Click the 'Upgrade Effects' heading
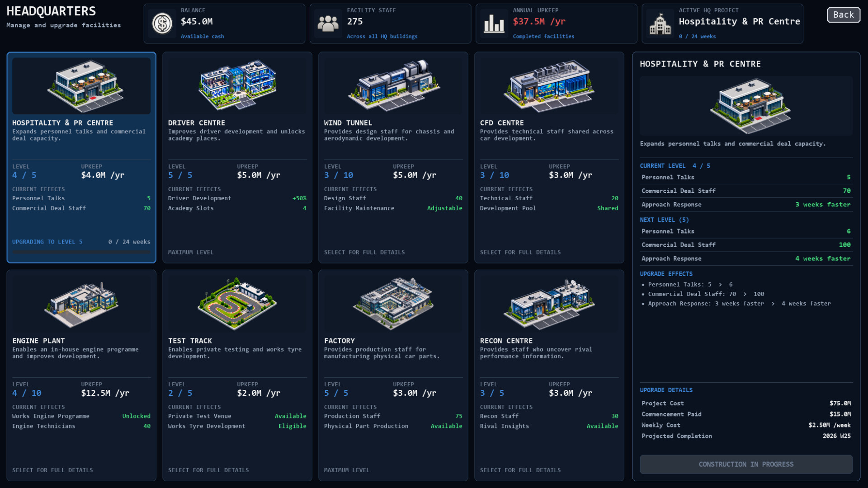The height and width of the screenshot is (488, 868). pyautogui.click(x=666, y=274)
